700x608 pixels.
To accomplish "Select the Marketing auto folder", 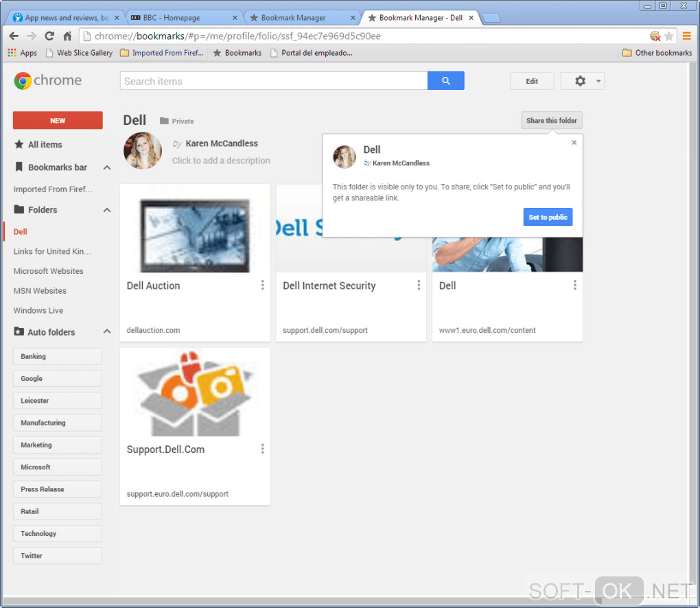I will click(x=58, y=445).
